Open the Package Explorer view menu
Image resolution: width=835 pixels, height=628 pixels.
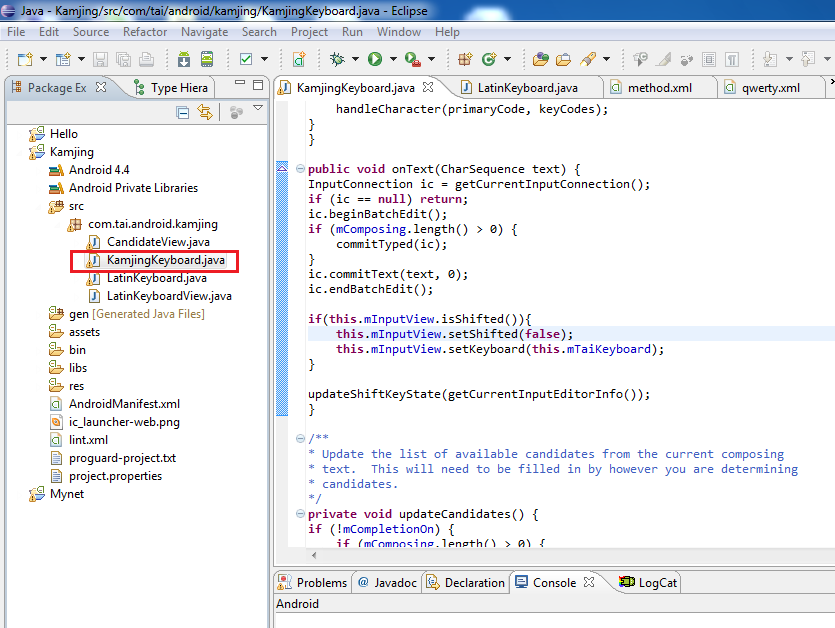(x=258, y=108)
